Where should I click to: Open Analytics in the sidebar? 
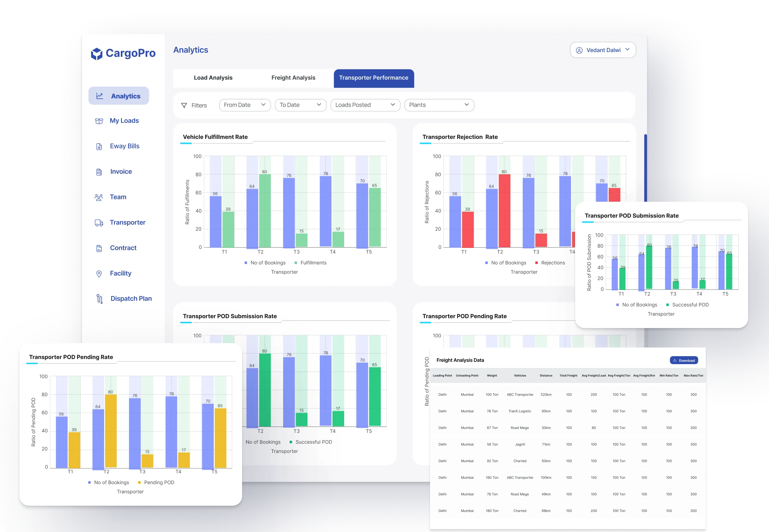pyautogui.click(x=119, y=96)
